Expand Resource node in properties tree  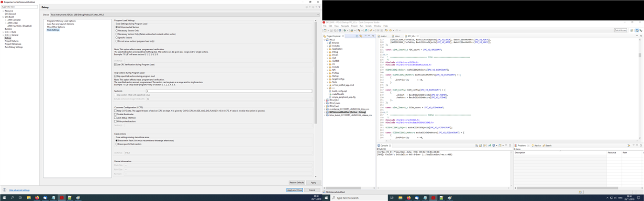click(x=4, y=10)
